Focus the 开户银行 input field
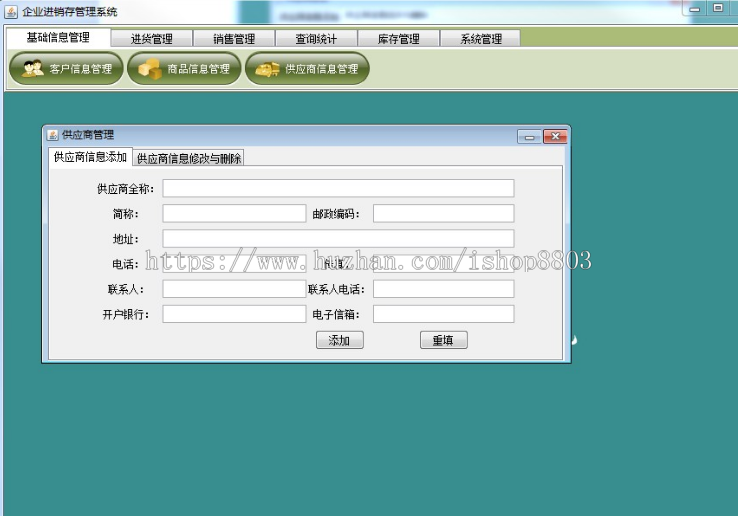 234,314
